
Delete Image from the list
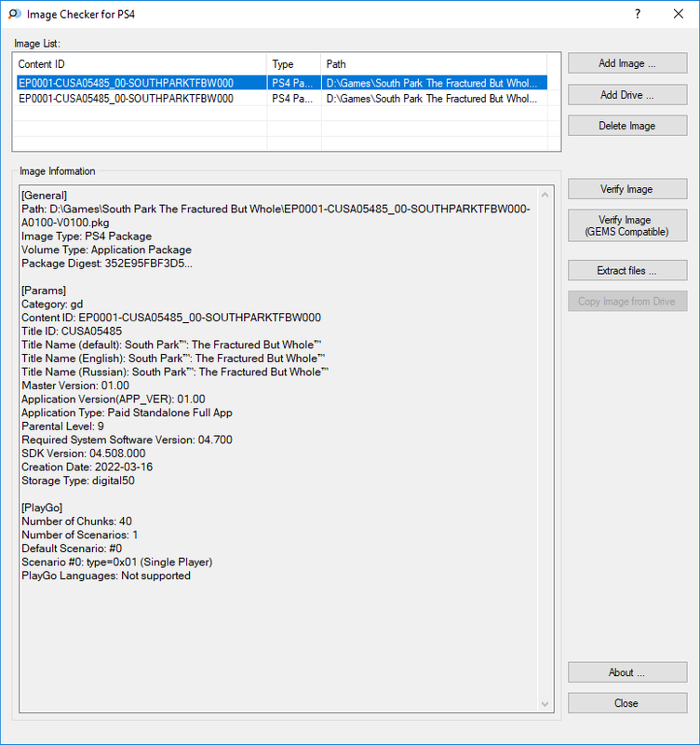click(x=627, y=126)
